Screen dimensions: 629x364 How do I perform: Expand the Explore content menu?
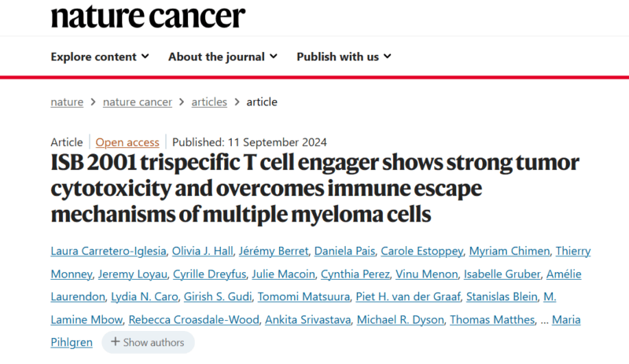coord(100,57)
